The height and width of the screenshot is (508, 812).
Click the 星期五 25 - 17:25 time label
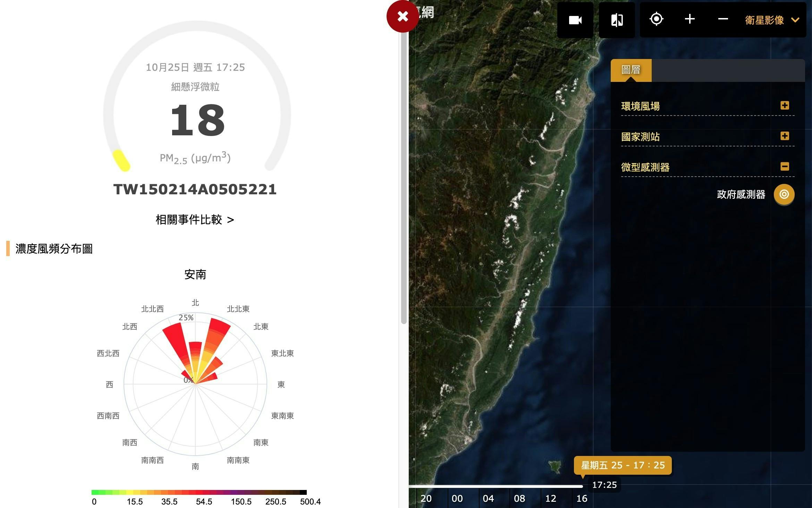(623, 465)
